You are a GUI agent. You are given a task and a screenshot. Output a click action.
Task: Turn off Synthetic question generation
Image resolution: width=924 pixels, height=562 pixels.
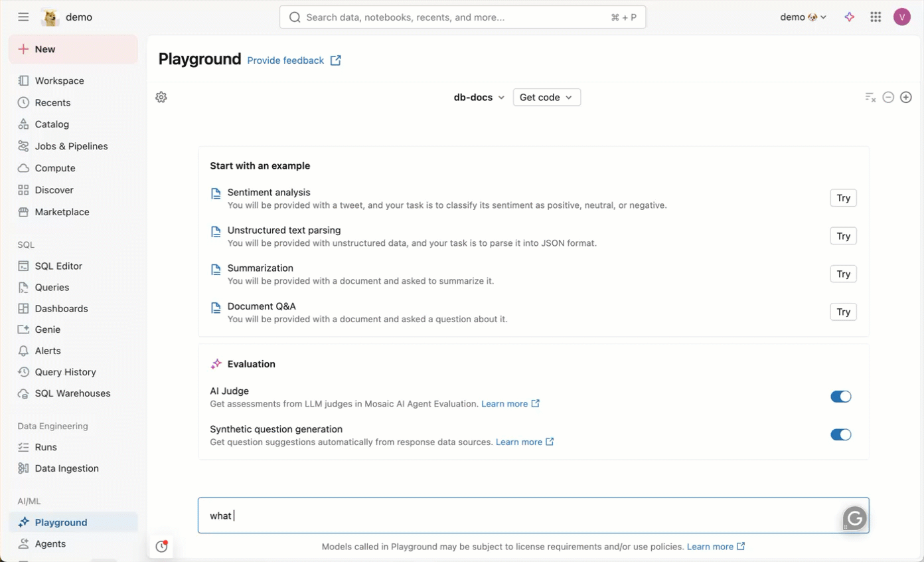click(841, 434)
